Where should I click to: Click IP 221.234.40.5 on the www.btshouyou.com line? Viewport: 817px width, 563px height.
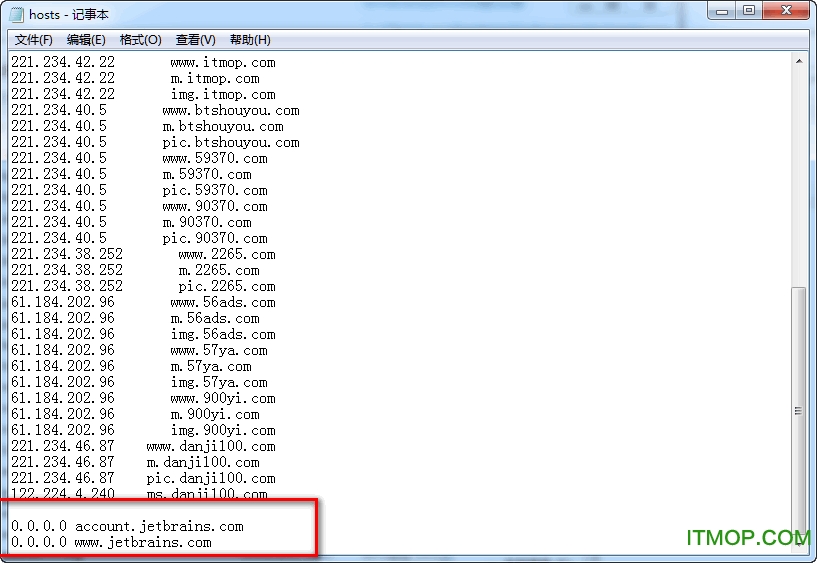pyautogui.click(x=59, y=110)
